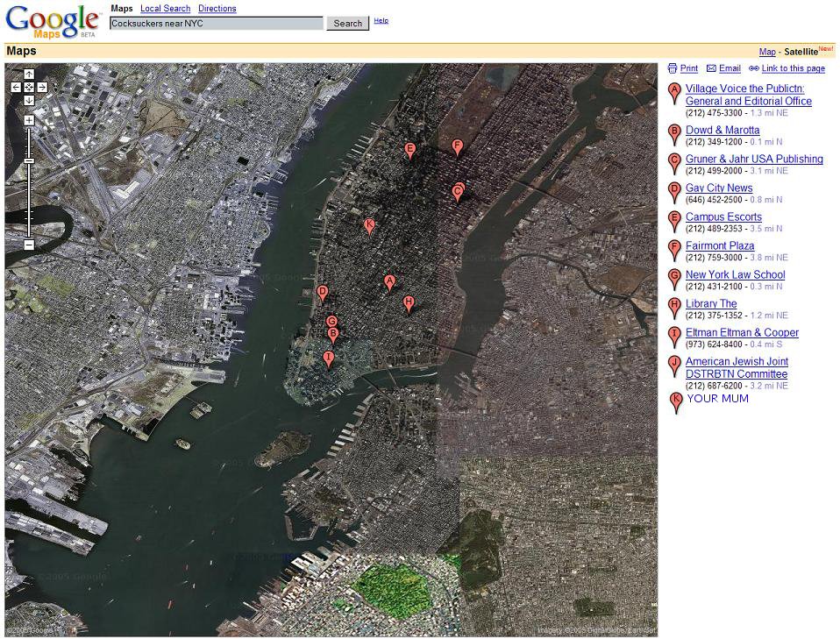Switch to the Local Search tab

[x=166, y=9]
